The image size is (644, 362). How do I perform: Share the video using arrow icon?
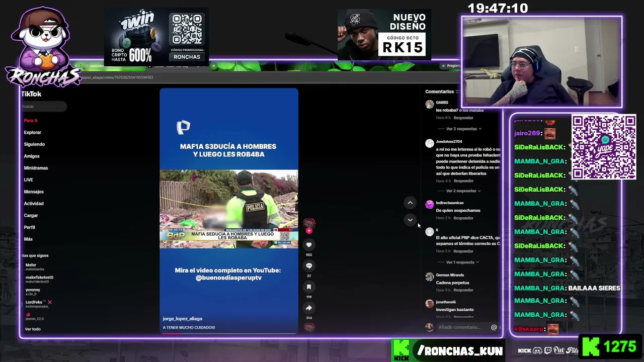coord(309,308)
